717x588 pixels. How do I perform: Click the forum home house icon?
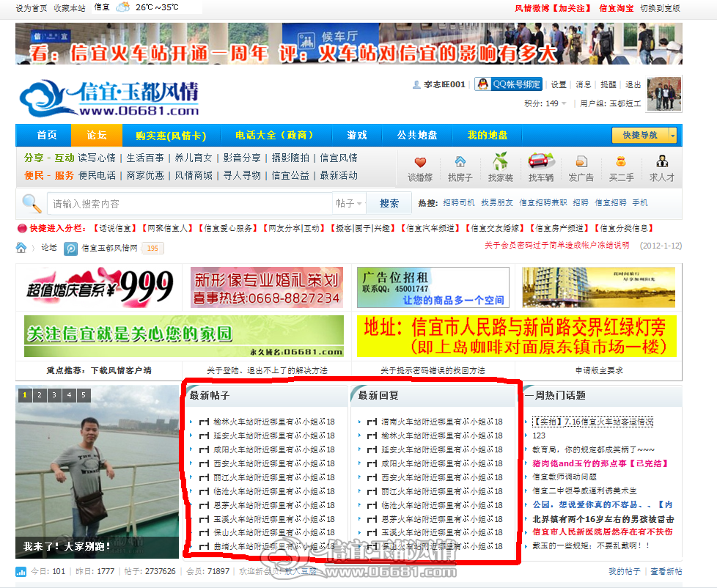21,248
